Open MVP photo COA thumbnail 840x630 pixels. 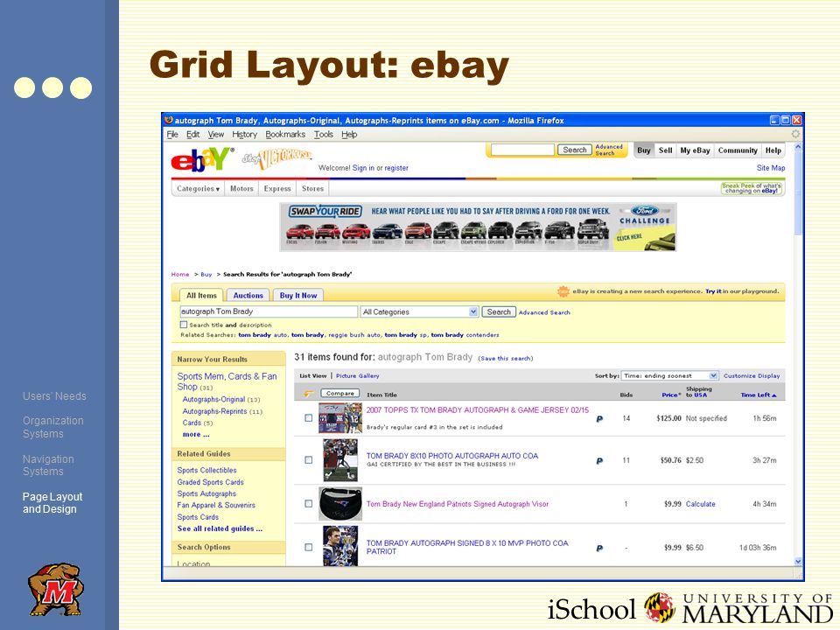[x=340, y=546]
